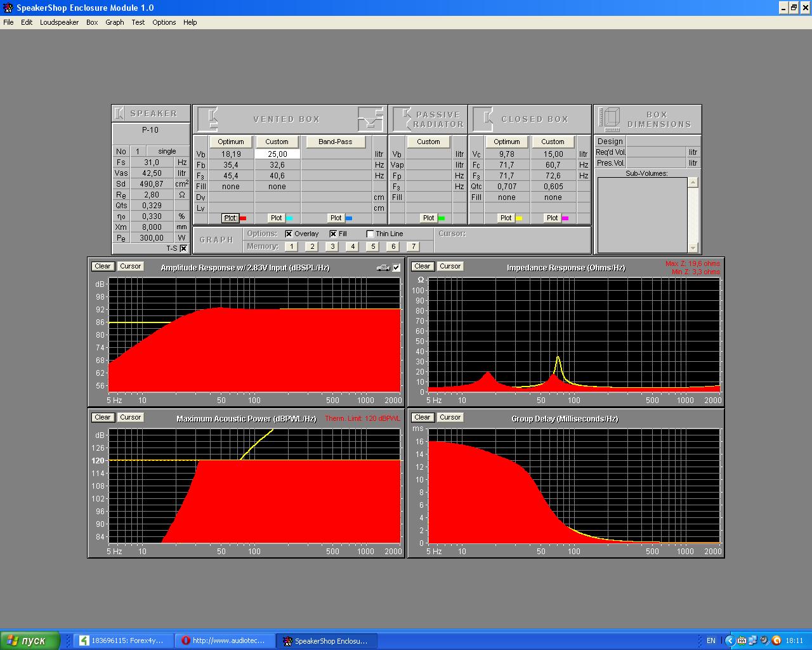Image resolution: width=812 pixels, height=650 pixels.
Task: Open the Graph menu
Action: [114, 22]
